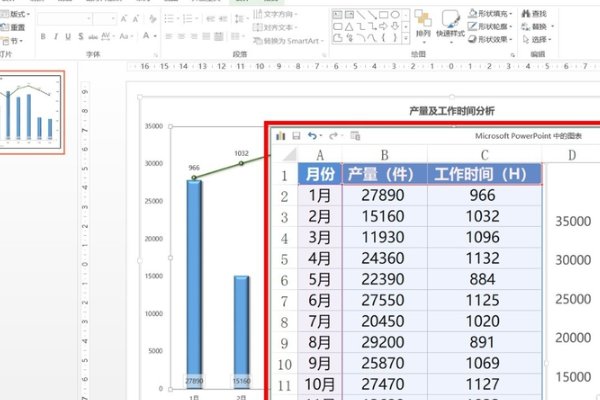
Task: Click the Bold button in font group
Action: pyautogui.click(x=43, y=36)
